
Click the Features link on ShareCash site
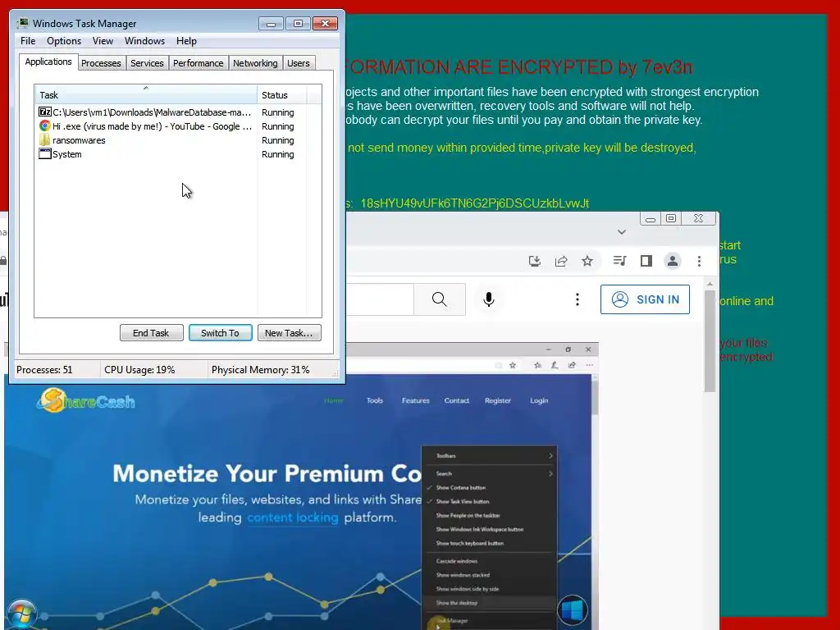tap(416, 400)
